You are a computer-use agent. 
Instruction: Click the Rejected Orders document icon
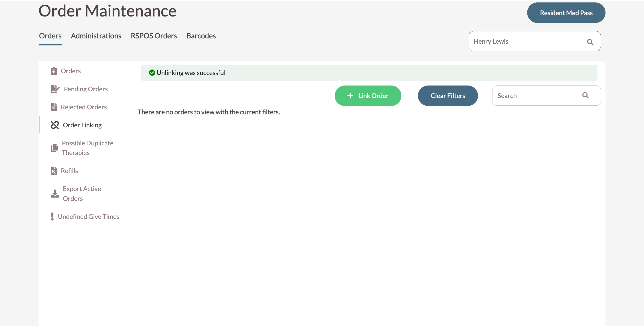54,107
